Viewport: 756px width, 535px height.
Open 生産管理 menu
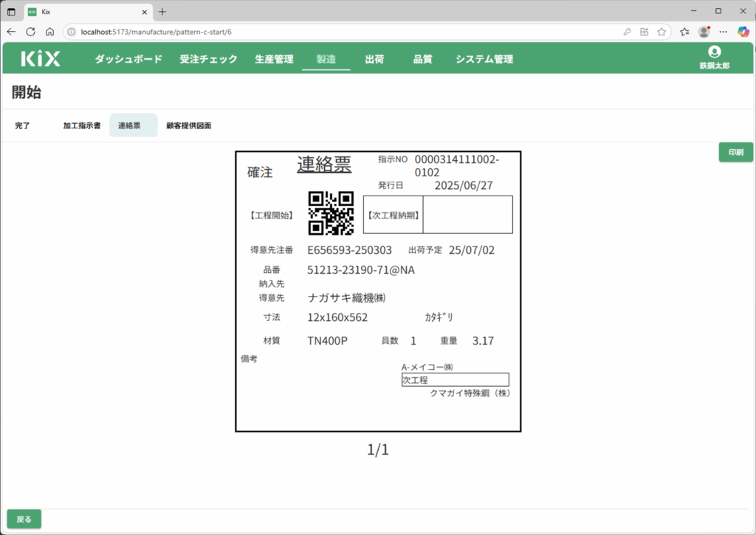click(x=275, y=59)
